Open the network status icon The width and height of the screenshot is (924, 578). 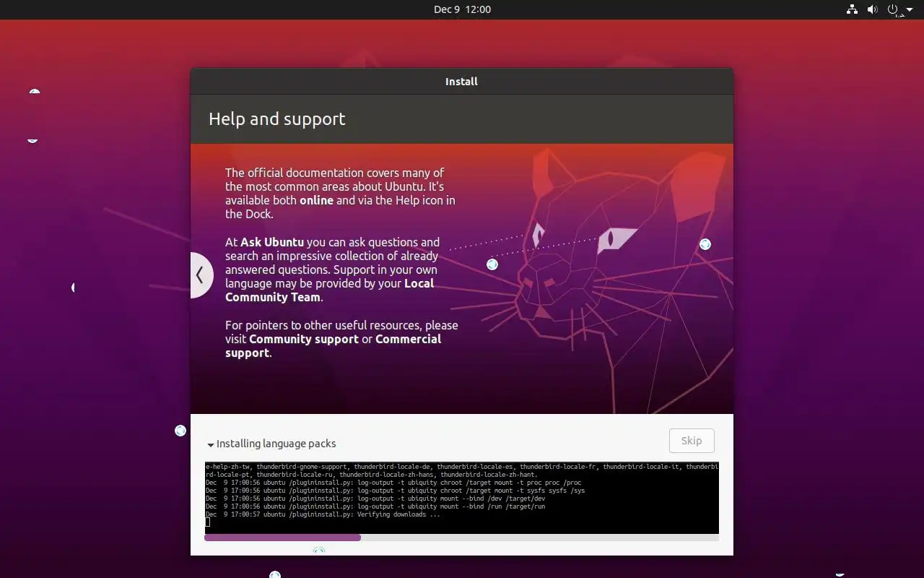[x=853, y=9]
